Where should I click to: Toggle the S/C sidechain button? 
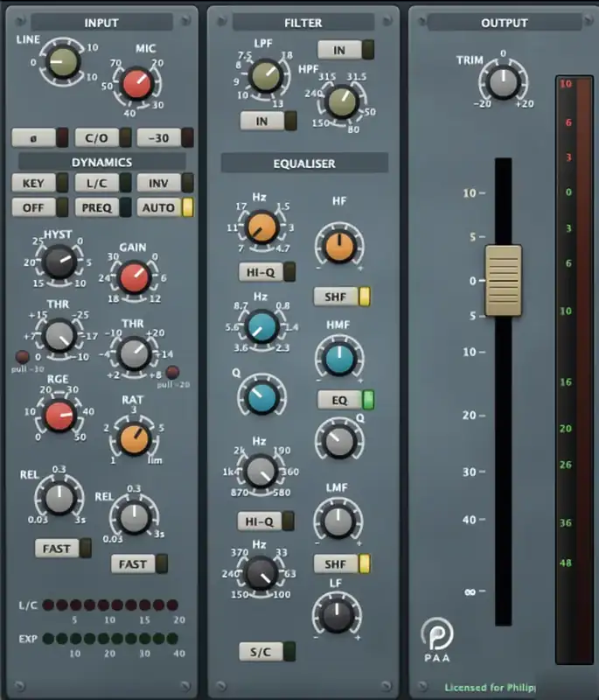tap(267, 652)
